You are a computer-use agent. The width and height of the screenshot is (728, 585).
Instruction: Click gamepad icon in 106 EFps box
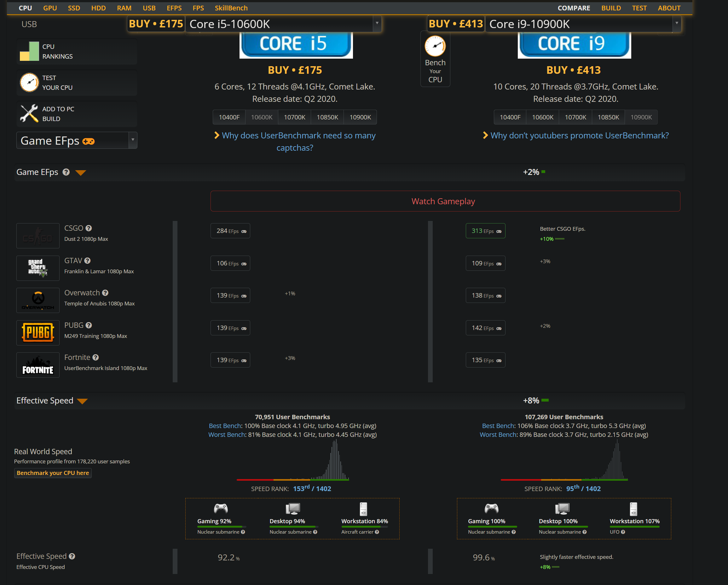(244, 264)
